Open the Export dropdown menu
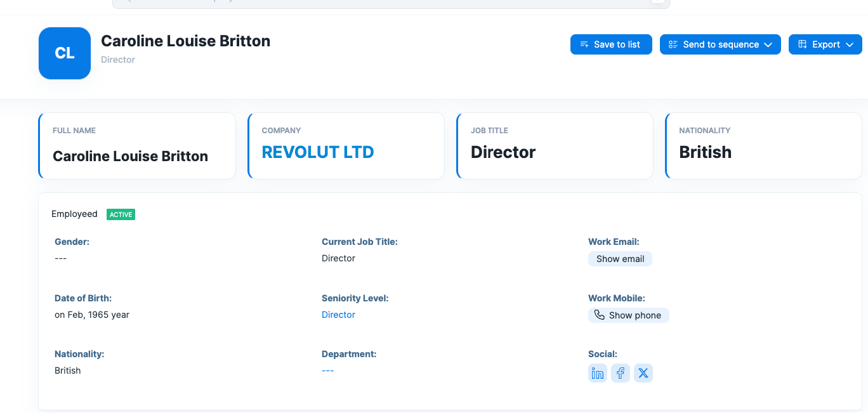The image size is (868, 413). [825, 44]
